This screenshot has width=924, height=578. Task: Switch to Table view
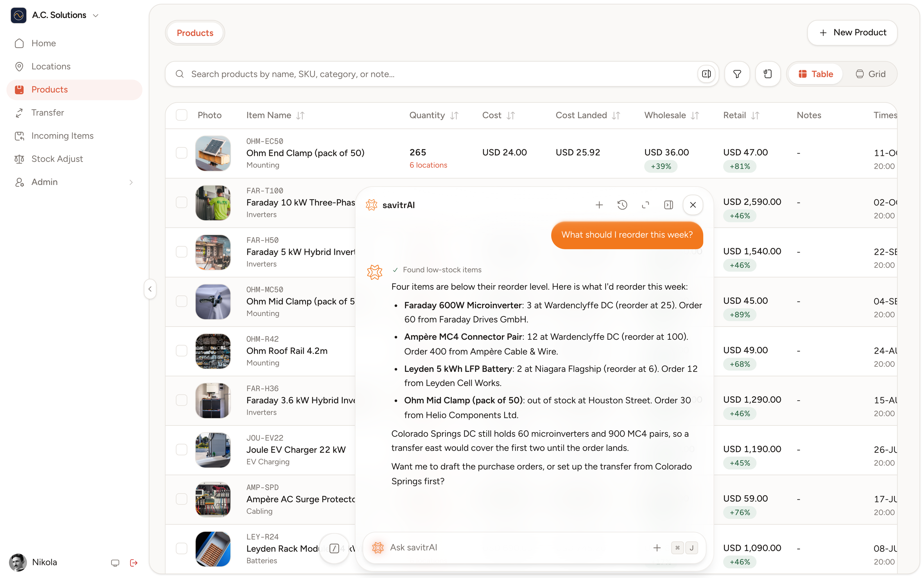pyautogui.click(x=816, y=74)
